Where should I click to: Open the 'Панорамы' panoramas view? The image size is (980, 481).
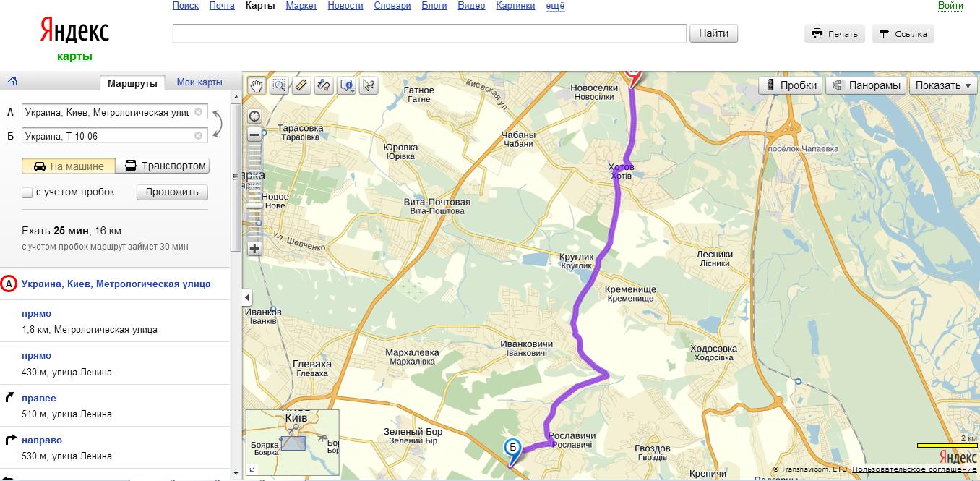(x=866, y=85)
